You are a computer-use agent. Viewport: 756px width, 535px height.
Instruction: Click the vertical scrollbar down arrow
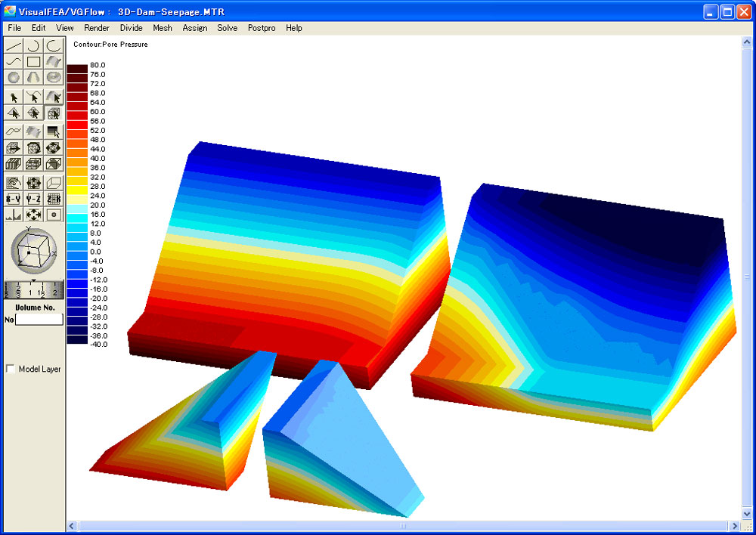[x=747, y=514]
